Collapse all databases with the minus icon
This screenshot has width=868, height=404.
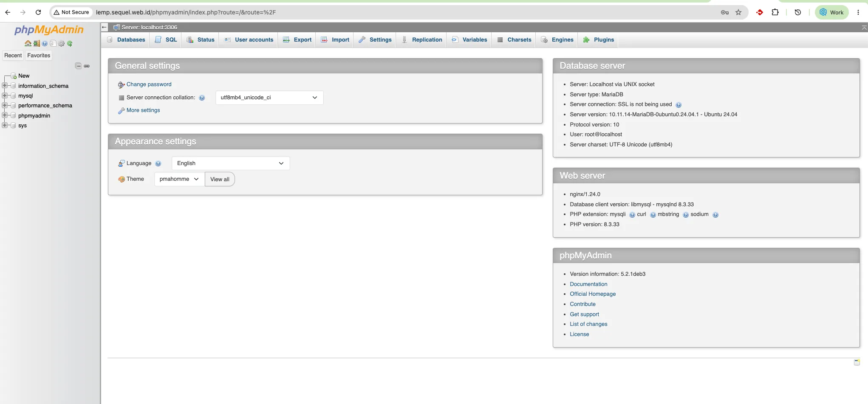point(78,66)
